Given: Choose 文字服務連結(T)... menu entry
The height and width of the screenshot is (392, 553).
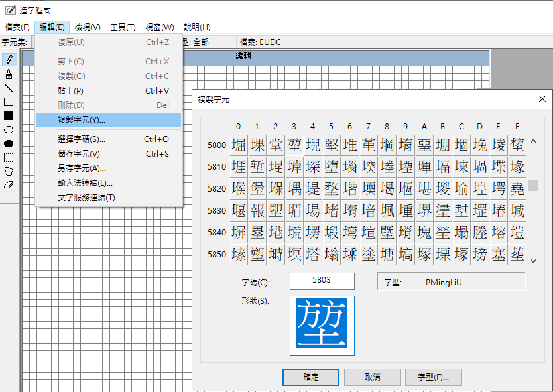Looking at the screenshot, I should pos(109,197).
